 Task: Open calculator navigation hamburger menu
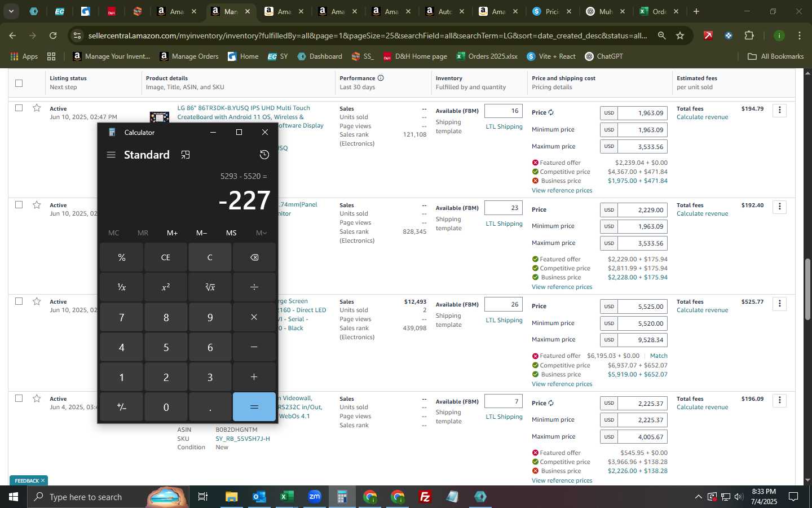111,155
